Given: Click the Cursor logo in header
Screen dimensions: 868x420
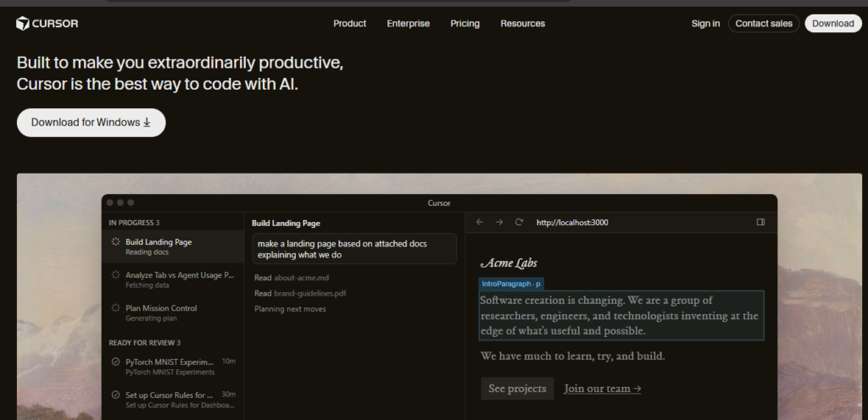Looking at the screenshot, I should [x=47, y=23].
